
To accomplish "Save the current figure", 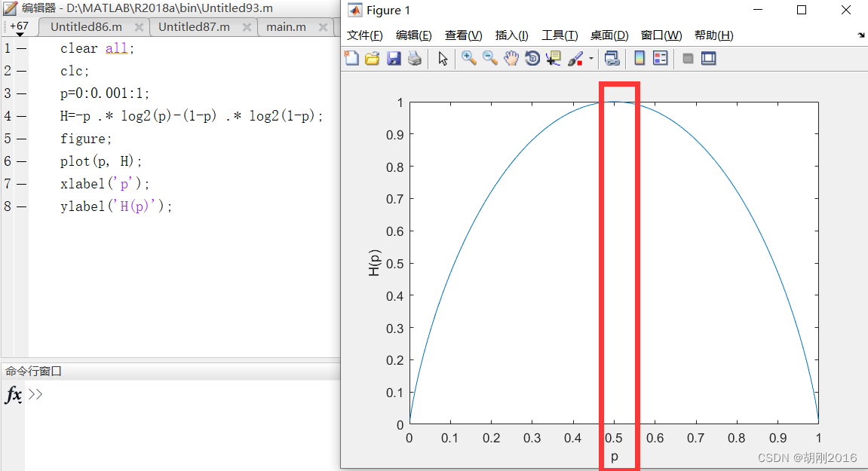I will tap(393, 58).
